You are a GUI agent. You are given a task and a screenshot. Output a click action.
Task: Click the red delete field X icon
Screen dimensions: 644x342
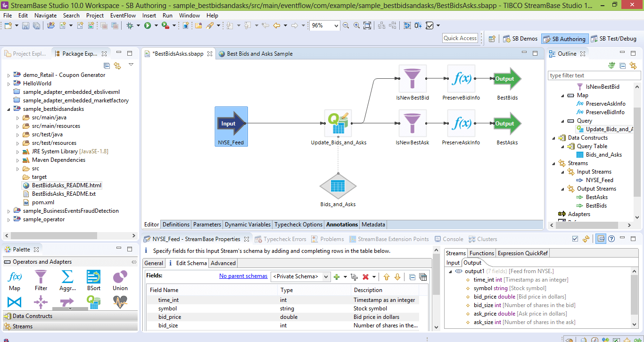coord(365,277)
